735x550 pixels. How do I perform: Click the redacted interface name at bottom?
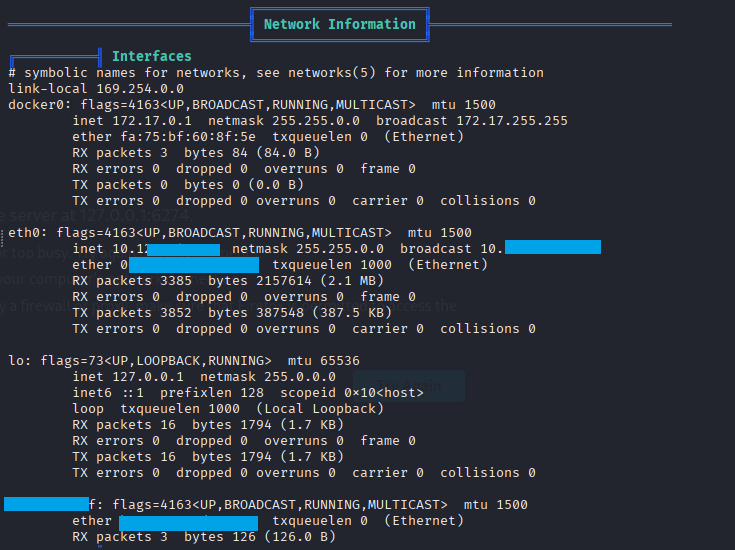tap(46, 504)
